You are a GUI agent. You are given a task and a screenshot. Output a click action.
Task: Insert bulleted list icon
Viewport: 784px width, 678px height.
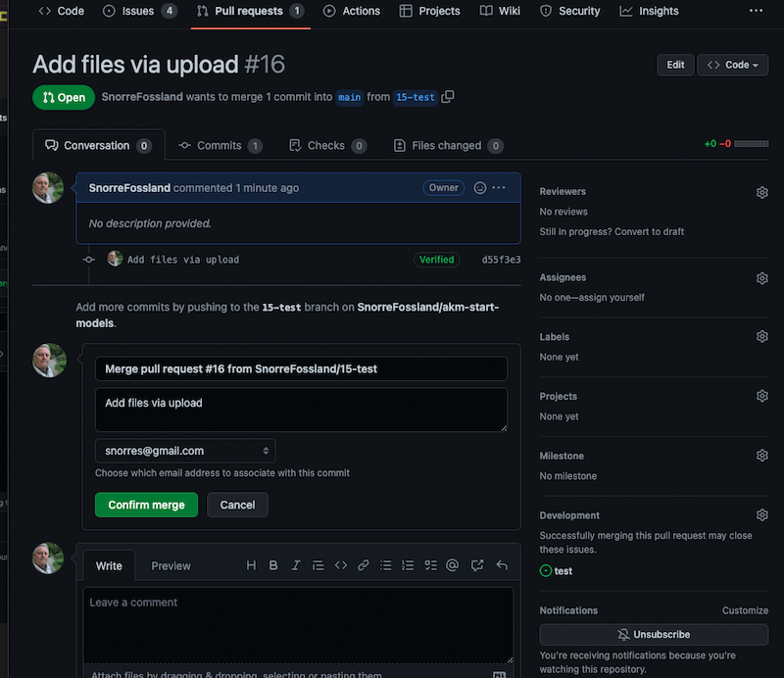[385, 565]
